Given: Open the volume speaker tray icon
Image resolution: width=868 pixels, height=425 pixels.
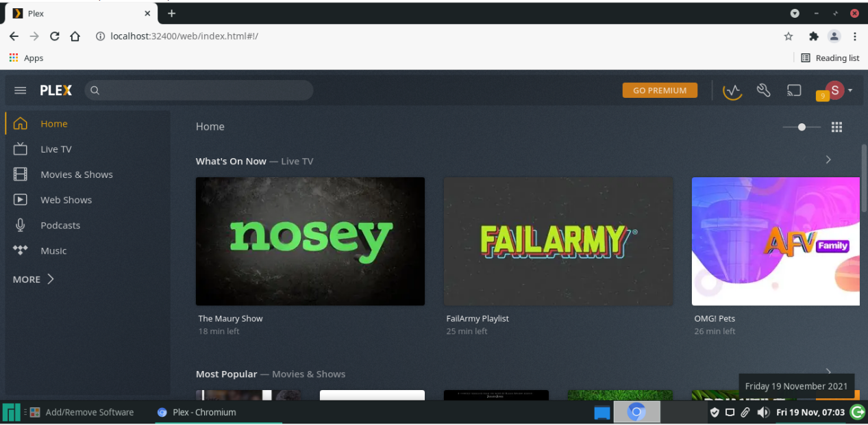Looking at the screenshot, I should point(763,412).
